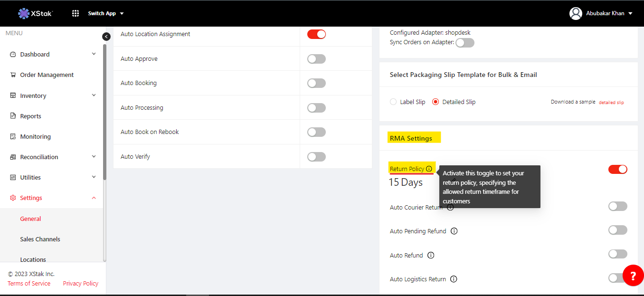Open the red help question mark button
The image size is (644, 296).
click(633, 276)
